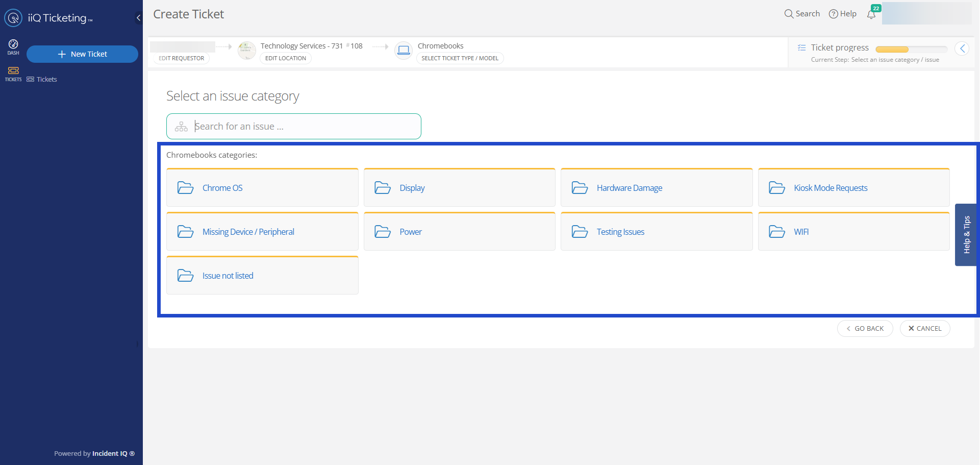The height and width of the screenshot is (465, 980).
Task: Click Edit Requestor button
Action: 181,58
